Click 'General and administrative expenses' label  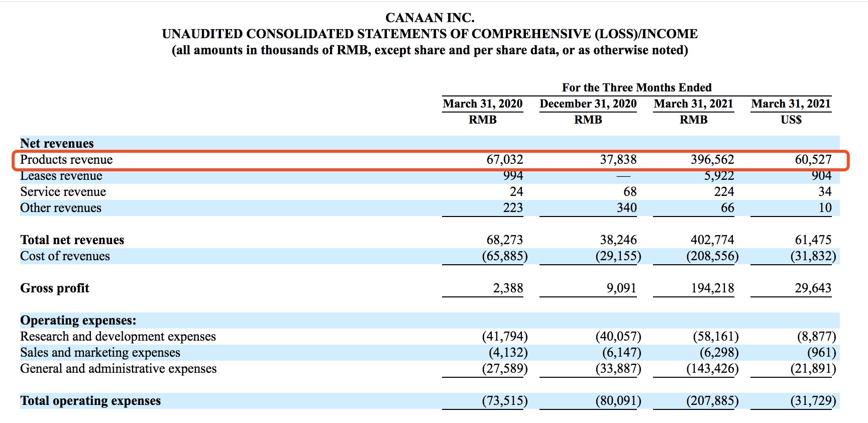point(118,369)
